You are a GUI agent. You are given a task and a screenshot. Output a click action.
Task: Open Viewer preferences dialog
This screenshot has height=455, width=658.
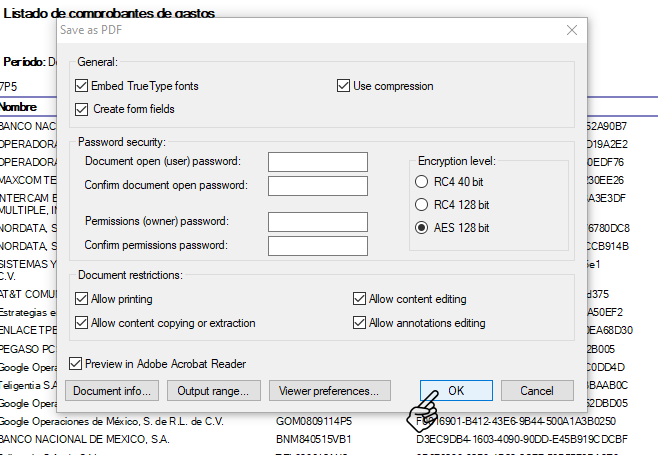tap(329, 391)
